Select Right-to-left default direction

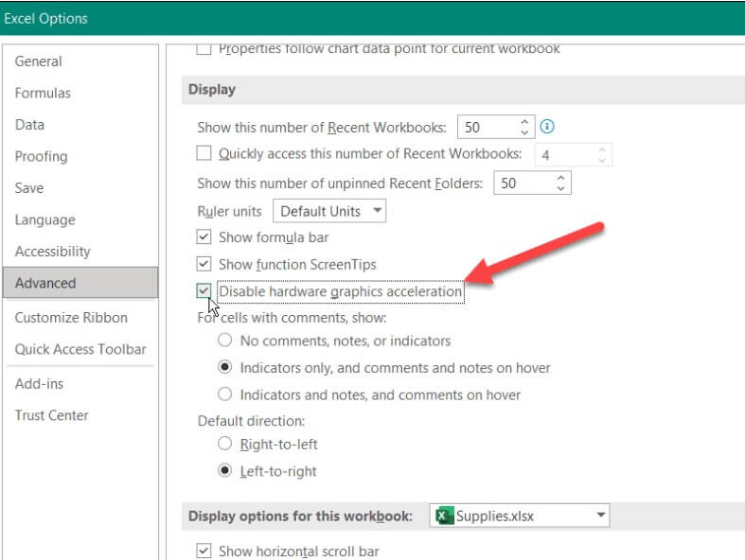click(224, 444)
